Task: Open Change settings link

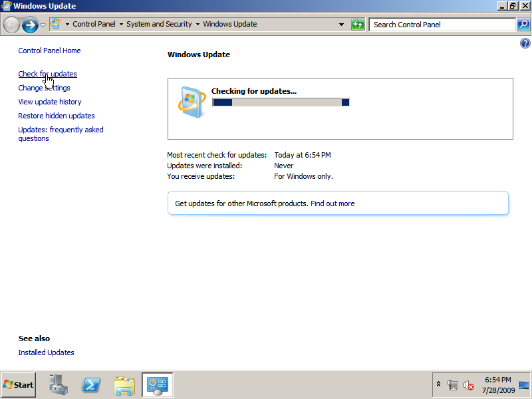Action: coord(44,88)
